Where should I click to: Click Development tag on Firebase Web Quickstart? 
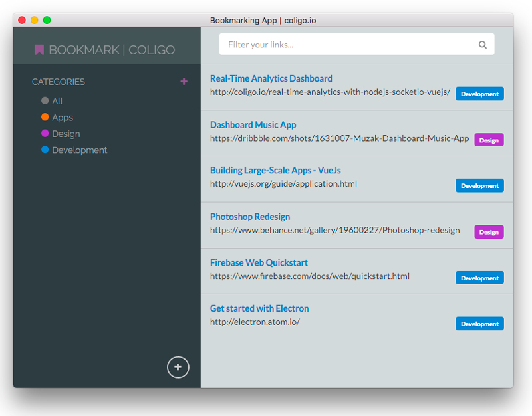[479, 278]
